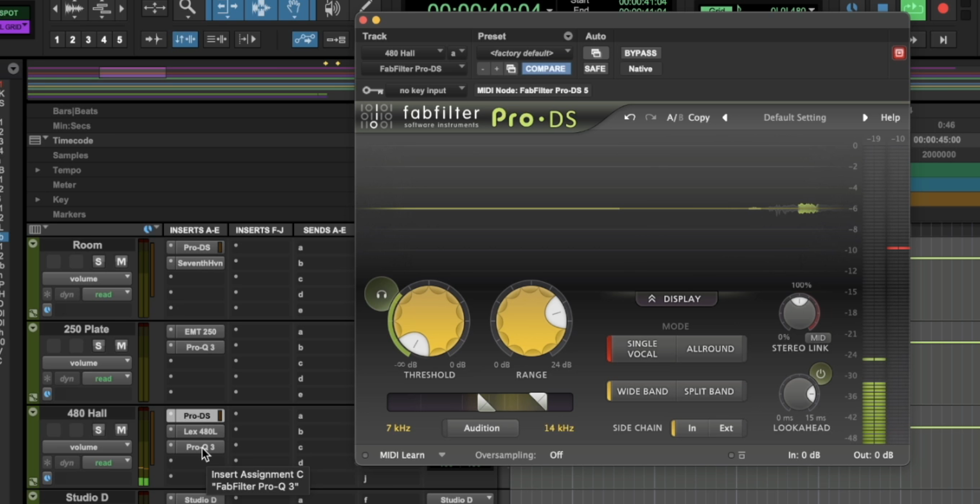Image resolution: width=980 pixels, height=504 pixels.
Task: Expand the Tempo ruler row
Action: (38, 170)
